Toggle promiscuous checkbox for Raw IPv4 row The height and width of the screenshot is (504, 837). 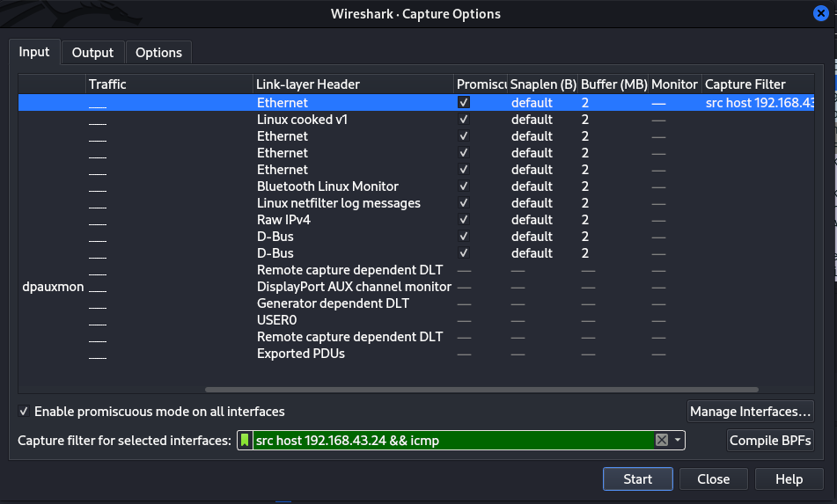464,220
